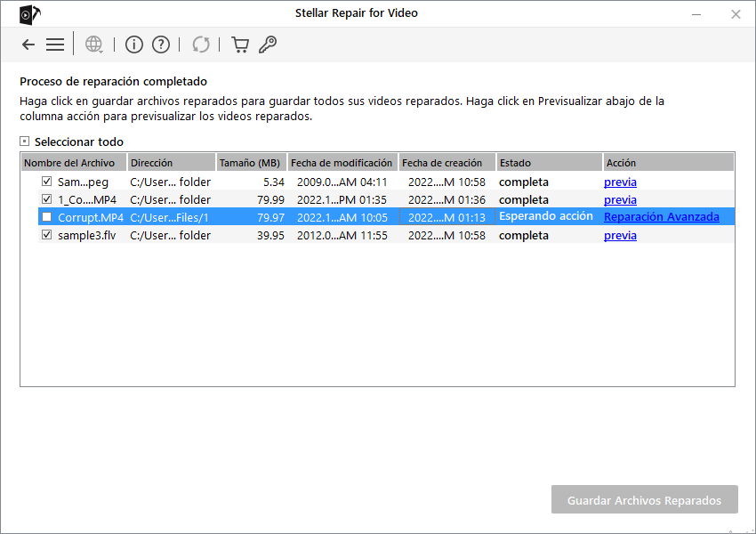Open the language globe dropdown
This screenshot has height=534, width=756.
(94, 44)
